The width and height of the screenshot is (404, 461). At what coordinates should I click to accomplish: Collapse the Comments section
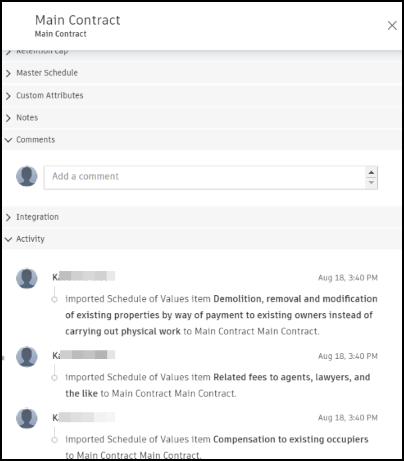point(202,140)
